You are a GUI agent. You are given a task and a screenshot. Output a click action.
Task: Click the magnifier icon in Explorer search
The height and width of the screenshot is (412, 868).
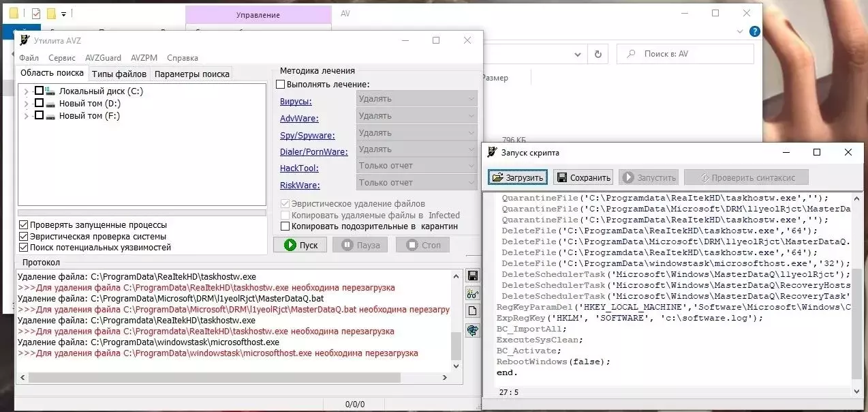pyautogui.click(x=631, y=54)
